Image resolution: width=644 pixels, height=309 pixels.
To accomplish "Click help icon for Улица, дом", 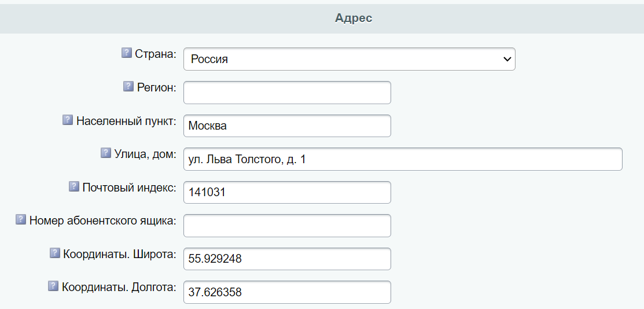I will (x=106, y=153).
